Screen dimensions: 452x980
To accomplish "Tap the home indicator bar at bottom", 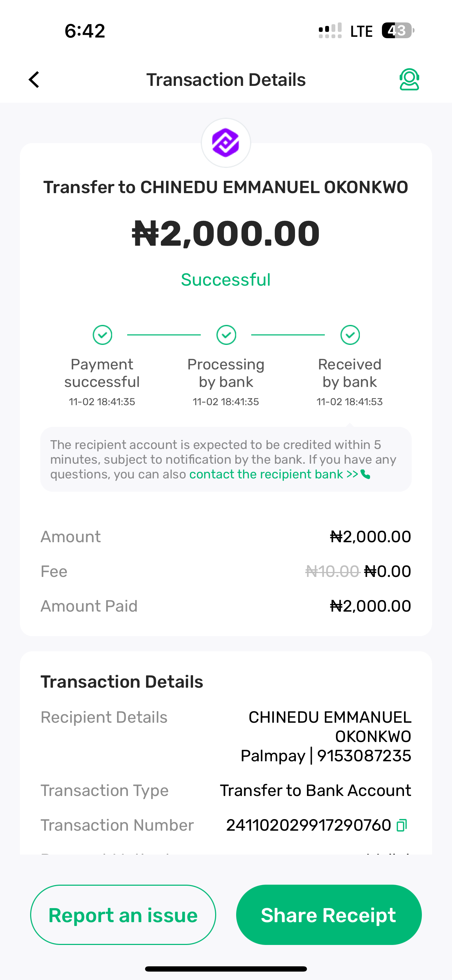I will pyautogui.click(x=226, y=968).
